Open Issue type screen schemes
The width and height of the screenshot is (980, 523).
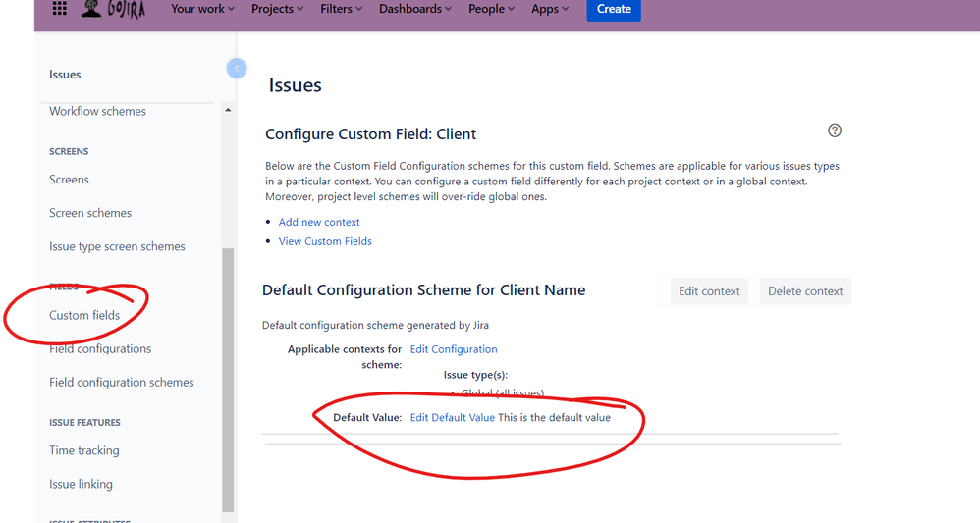tap(117, 246)
